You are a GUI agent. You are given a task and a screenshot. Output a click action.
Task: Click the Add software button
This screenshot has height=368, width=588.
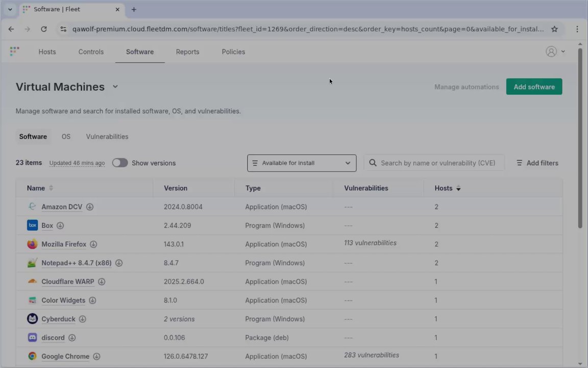[534, 87]
